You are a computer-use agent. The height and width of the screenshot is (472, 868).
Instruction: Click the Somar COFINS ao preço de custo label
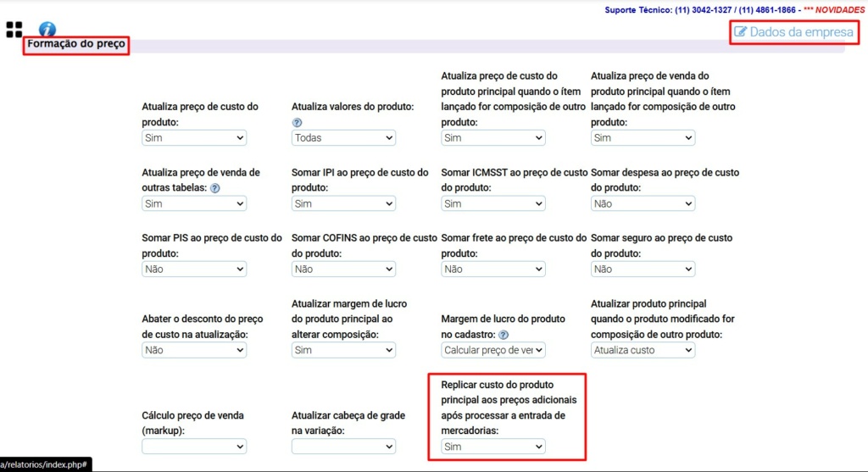364,246
